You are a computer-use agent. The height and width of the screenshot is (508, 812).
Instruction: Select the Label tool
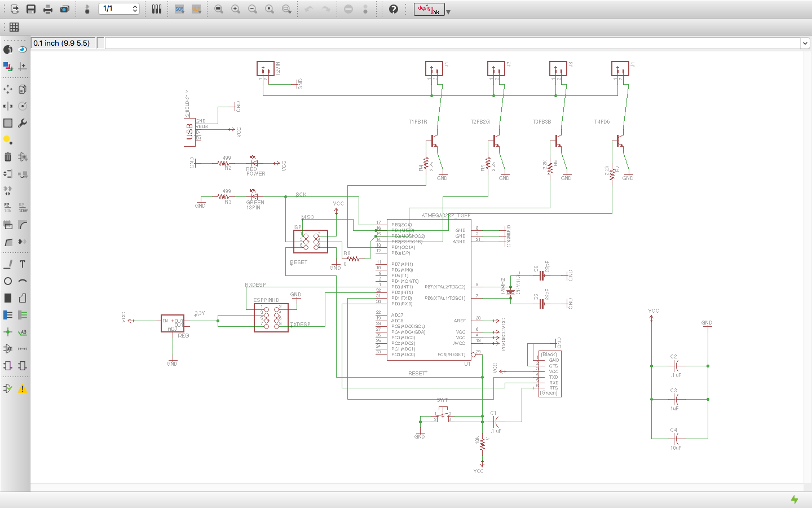(x=23, y=332)
